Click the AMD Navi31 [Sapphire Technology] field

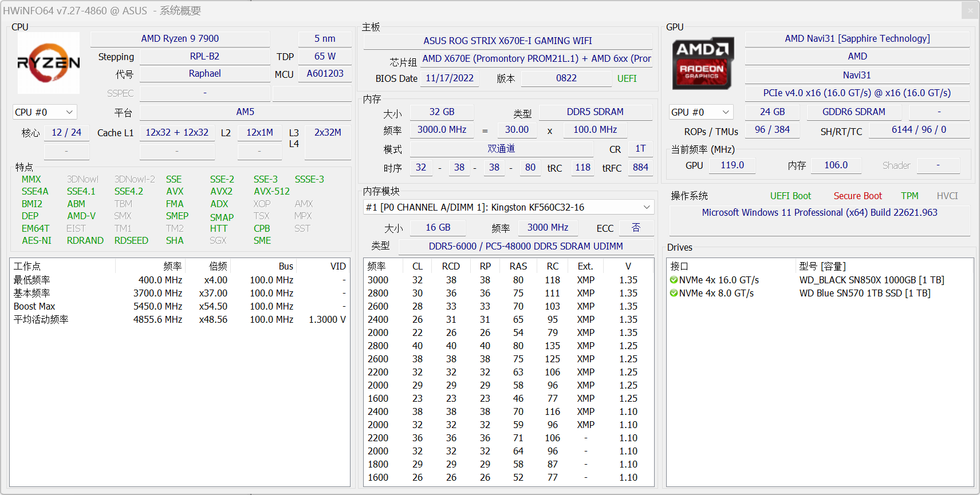coord(857,38)
